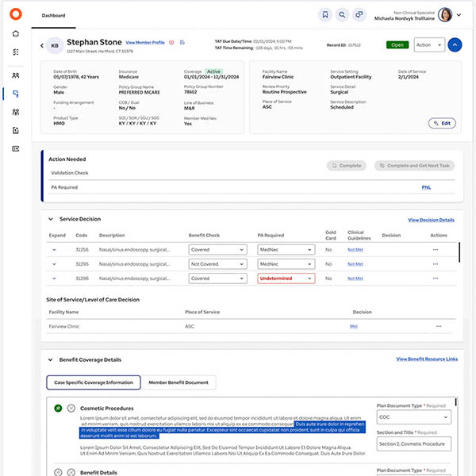
Task: Toggle the reject X icon for Cosmetic Procedures
Action: 71,408
